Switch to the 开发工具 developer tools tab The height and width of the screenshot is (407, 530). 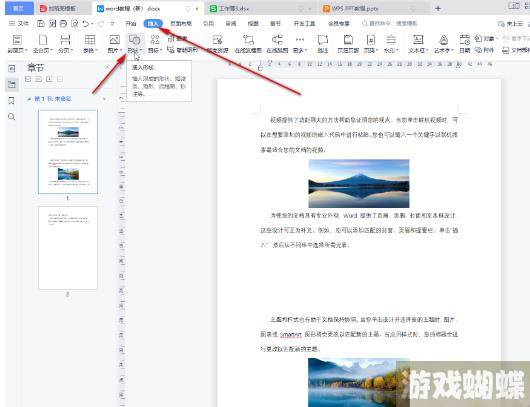[x=305, y=23]
